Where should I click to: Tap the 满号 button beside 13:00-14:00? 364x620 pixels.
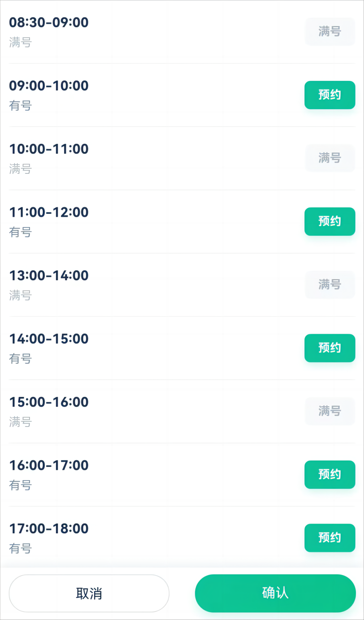click(x=330, y=285)
